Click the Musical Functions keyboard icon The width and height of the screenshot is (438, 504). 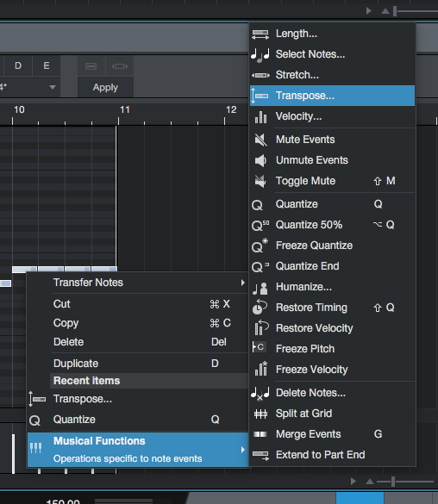tap(35, 448)
